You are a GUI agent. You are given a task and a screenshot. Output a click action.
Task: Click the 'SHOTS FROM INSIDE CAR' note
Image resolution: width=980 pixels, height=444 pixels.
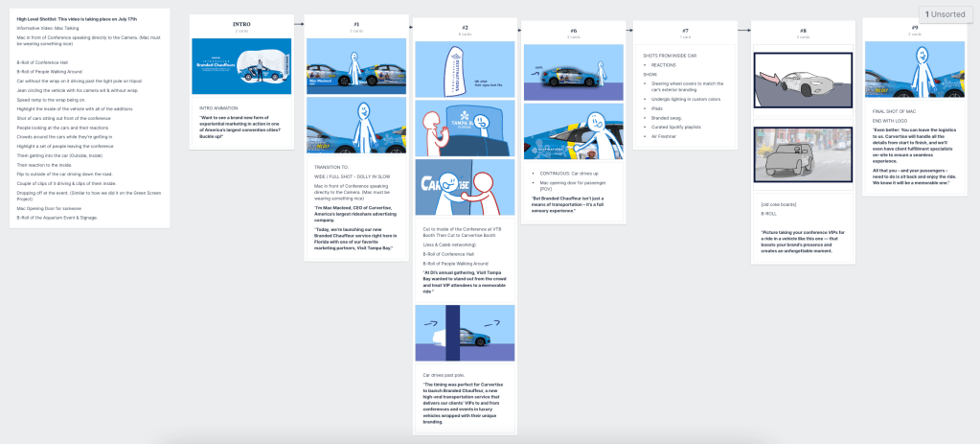coord(683,55)
